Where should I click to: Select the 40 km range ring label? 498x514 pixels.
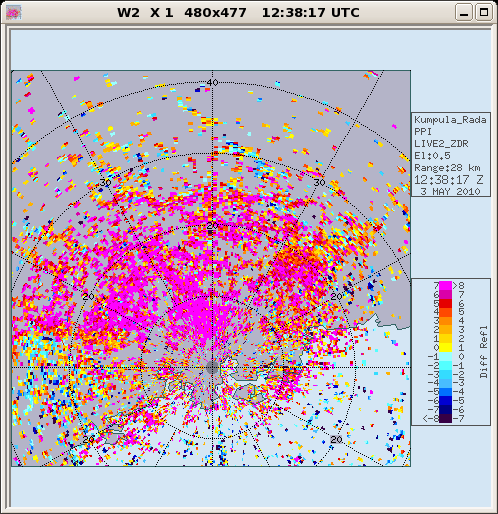(212, 82)
